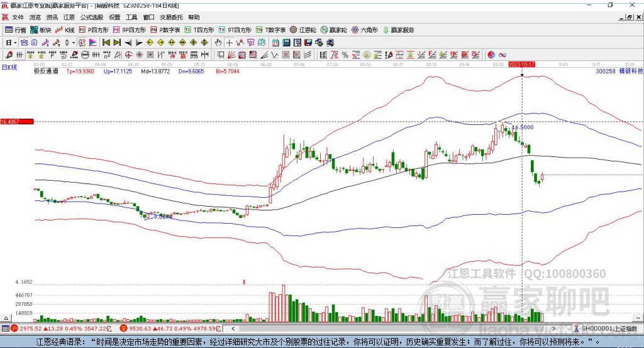Viewport: 644px width, 348px height.
Task: Click horizontal scrollbar right arrow
Action: click(x=553, y=329)
